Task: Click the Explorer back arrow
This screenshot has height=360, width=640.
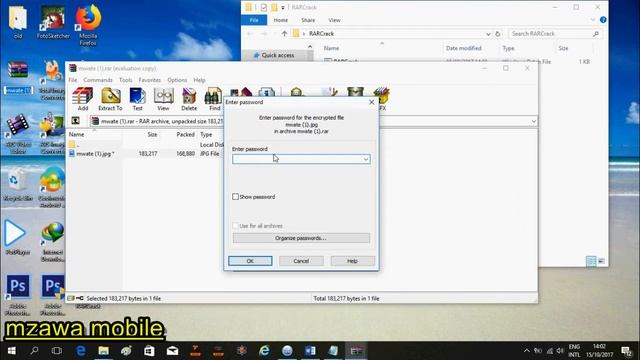Action: (250, 34)
